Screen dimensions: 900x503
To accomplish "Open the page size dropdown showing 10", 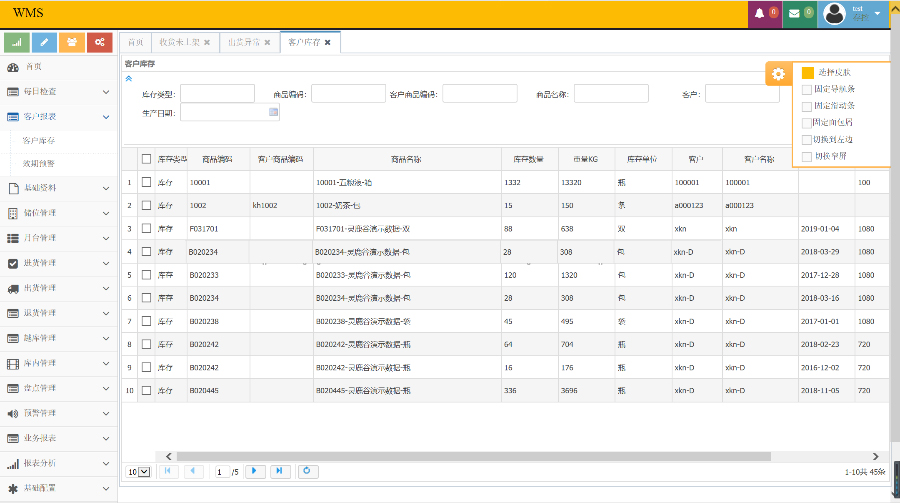I will click(x=138, y=472).
